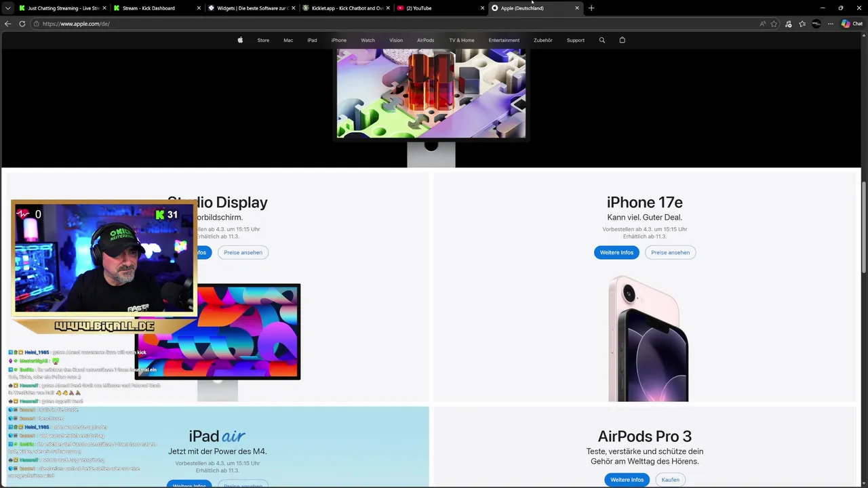Switch to the (2) YouTube tab
868x488 pixels.
[439, 8]
